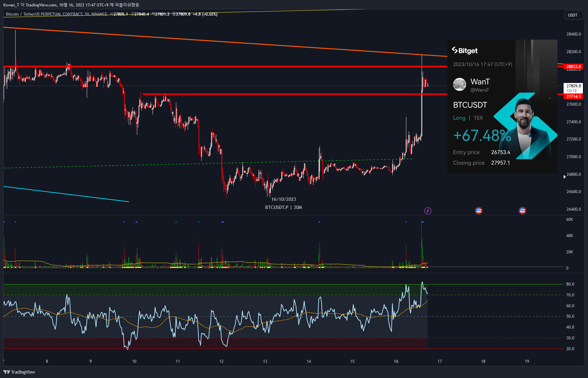Open the right US flag economic event
Image resolution: width=588 pixels, height=378 pixels.
click(522, 211)
